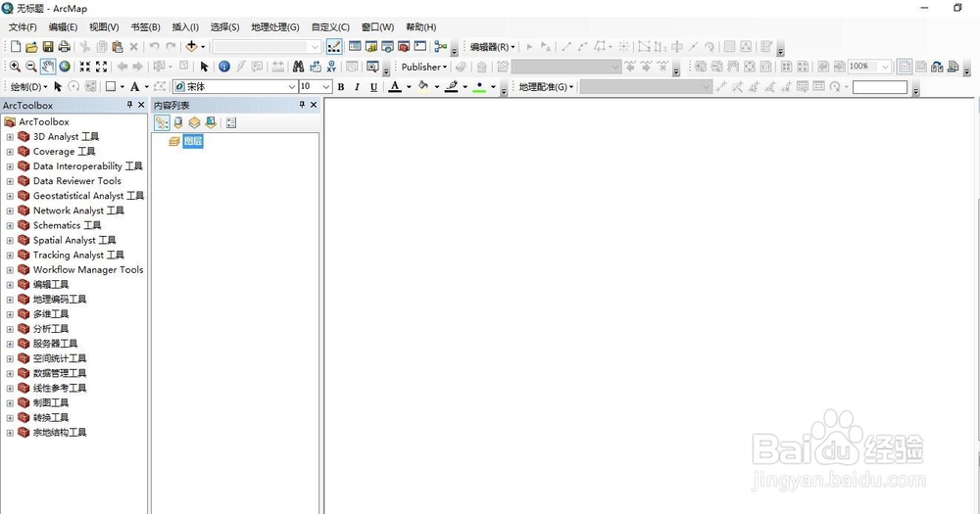Toggle List By Drawing Order view
The height and width of the screenshot is (514, 980).
[x=162, y=123]
